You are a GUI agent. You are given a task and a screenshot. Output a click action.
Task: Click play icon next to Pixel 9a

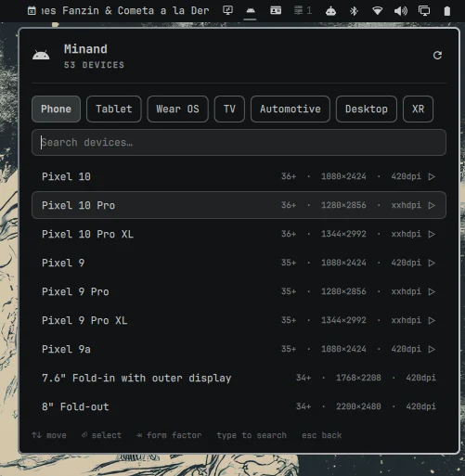[x=432, y=349]
